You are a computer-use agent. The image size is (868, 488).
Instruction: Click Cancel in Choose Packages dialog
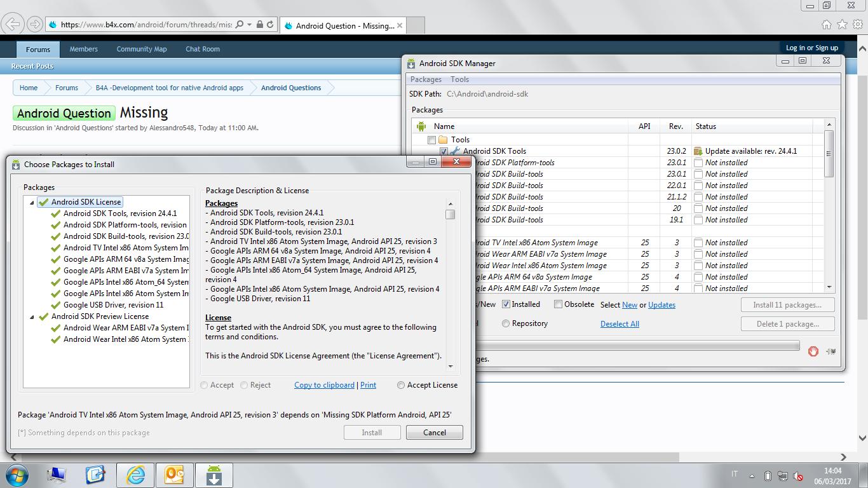[435, 433]
